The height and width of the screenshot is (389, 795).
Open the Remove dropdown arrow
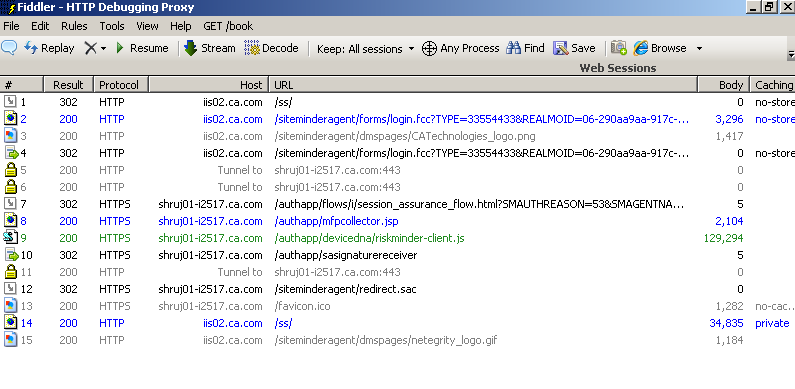pos(103,49)
